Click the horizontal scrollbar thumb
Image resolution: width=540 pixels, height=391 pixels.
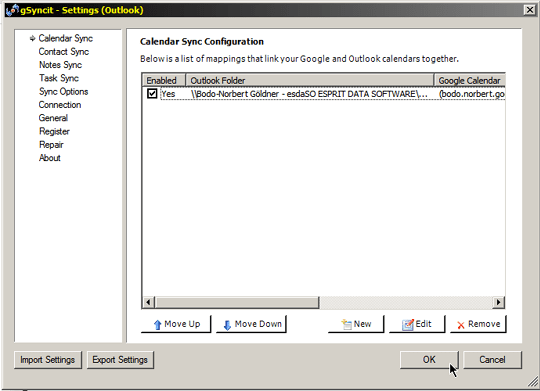pyautogui.click(x=237, y=302)
